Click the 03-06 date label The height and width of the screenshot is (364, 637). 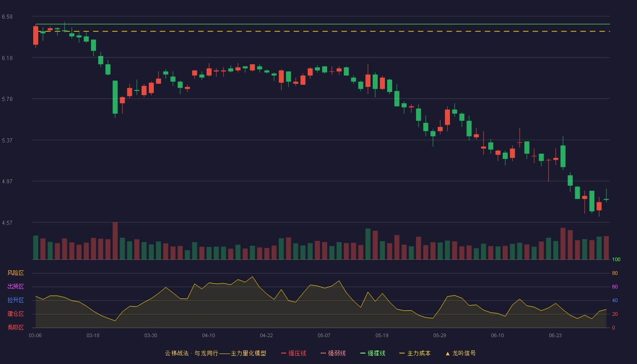pos(35,335)
